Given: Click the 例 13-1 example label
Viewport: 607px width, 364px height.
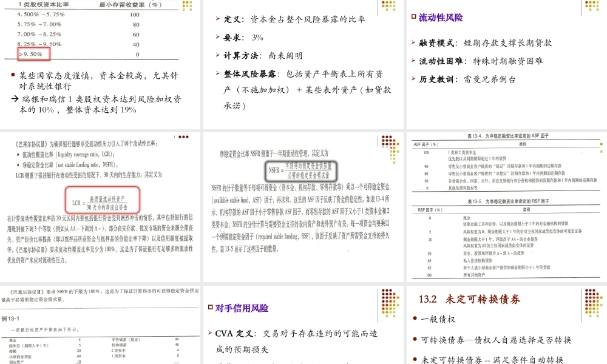Looking at the screenshot, I should 8,315.
